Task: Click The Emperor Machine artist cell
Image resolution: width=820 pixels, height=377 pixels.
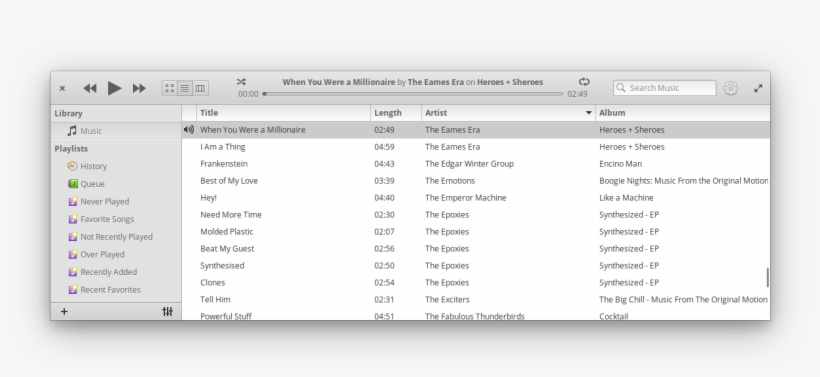Action: click(465, 198)
